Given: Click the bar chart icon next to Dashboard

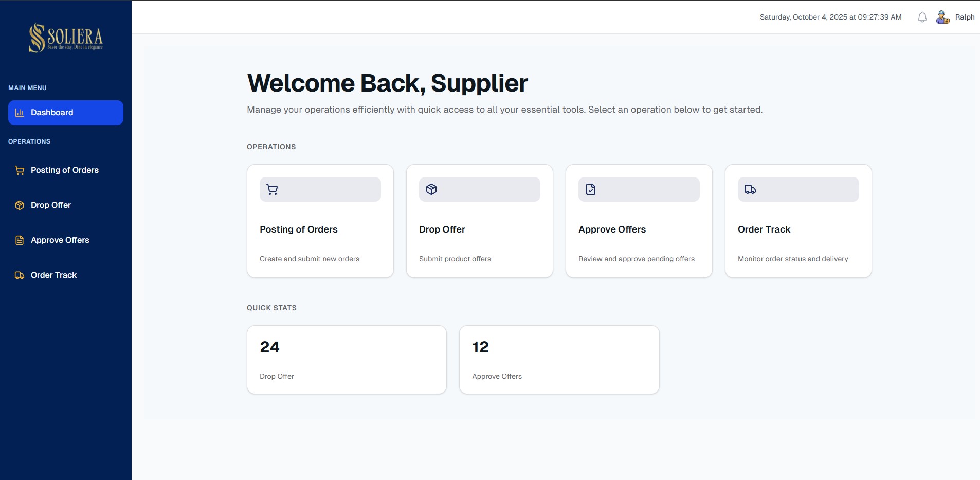Looking at the screenshot, I should tap(20, 113).
